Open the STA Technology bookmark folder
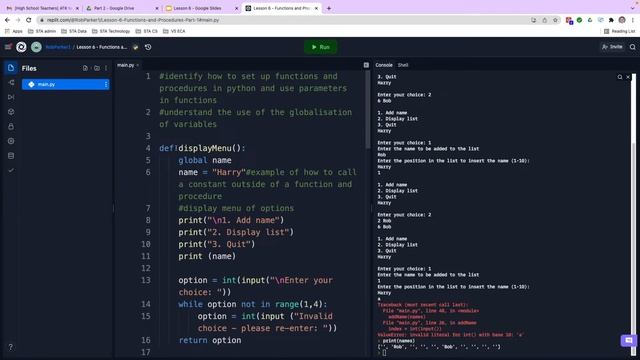This screenshot has height=360, width=640. 111,31
